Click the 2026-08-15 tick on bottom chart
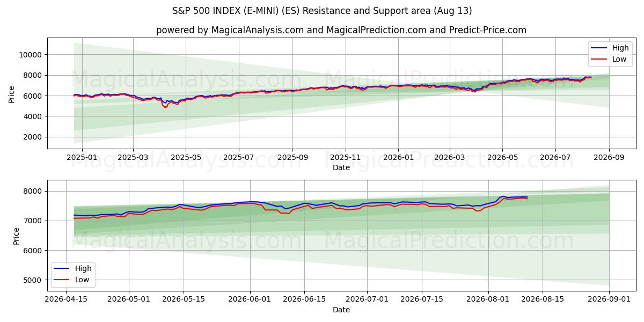This screenshot has width=644, height=322. coord(543,299)
